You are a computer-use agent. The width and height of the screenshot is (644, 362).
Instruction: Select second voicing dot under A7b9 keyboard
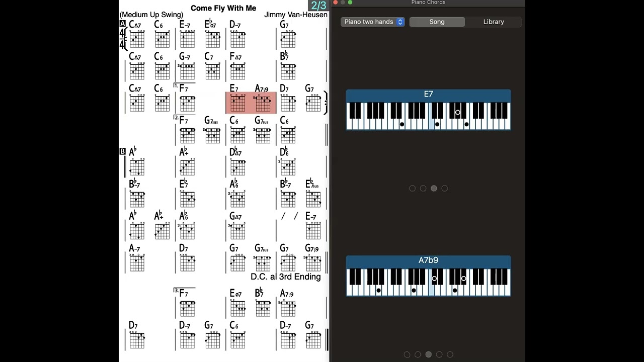click(x=418, y=354)
